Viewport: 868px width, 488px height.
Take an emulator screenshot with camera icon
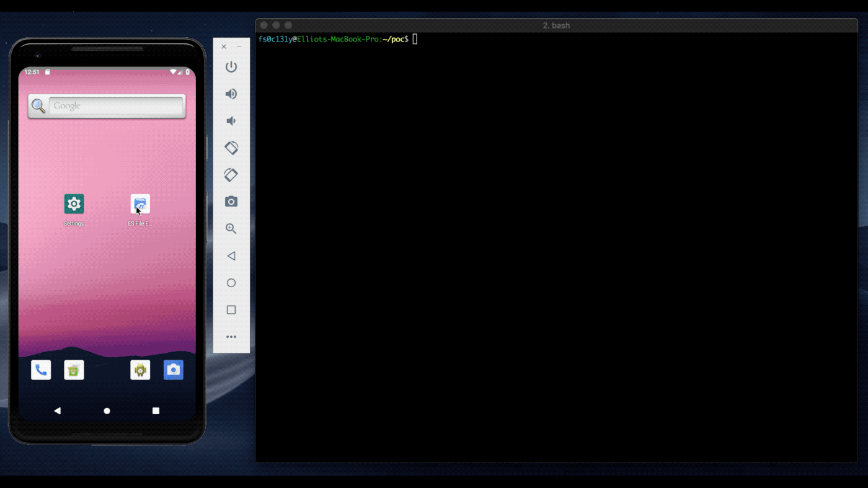(x=231, y=202)
